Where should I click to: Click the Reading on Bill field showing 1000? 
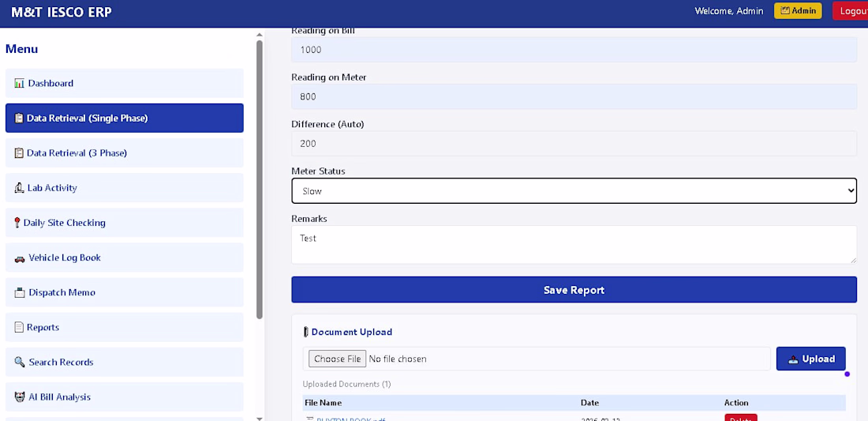pos(574,49)
